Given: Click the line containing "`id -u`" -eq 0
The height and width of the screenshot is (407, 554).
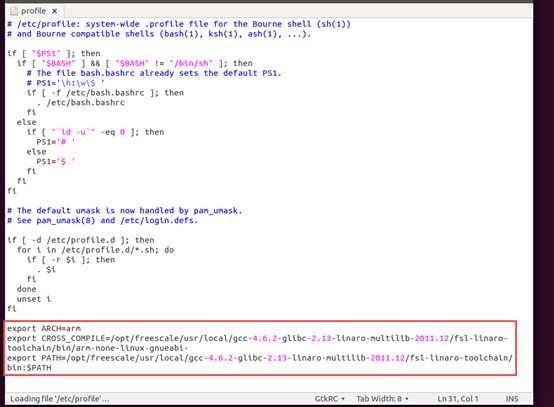Looking at the screenshot, I should click(x=95, y=132).
